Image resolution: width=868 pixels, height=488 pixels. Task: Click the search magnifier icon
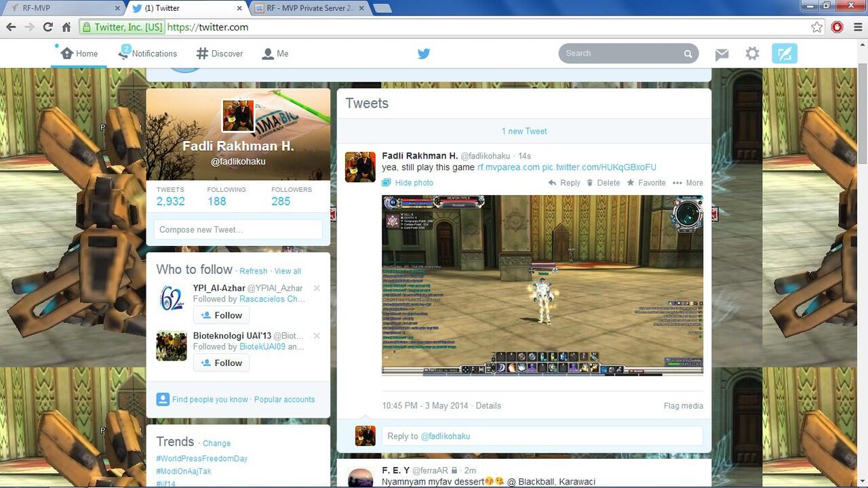[688, 54]
